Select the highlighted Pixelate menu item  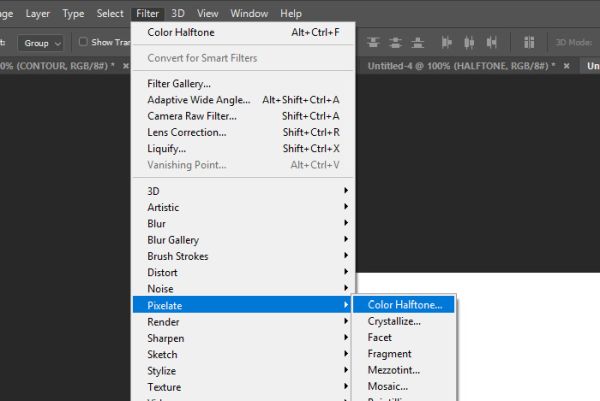click(x=243, y=305)
